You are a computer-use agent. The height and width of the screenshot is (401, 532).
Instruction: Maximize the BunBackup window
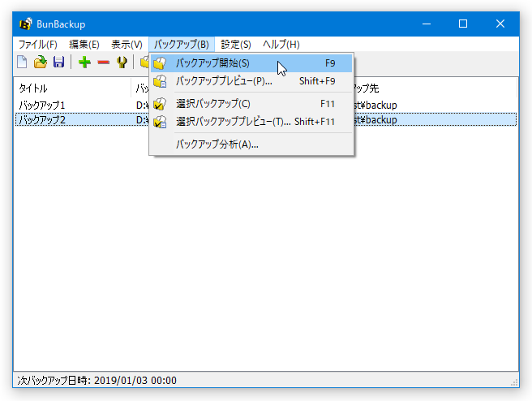(463, 24)
